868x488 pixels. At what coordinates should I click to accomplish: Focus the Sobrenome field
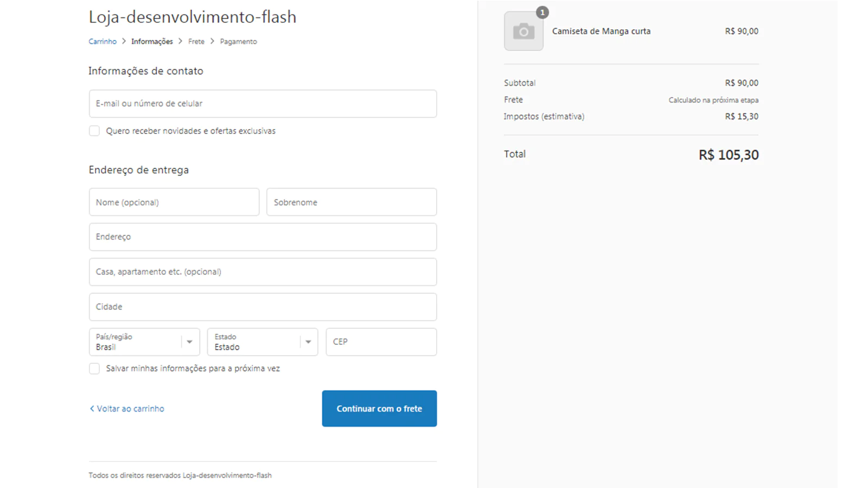click(352, 202)
